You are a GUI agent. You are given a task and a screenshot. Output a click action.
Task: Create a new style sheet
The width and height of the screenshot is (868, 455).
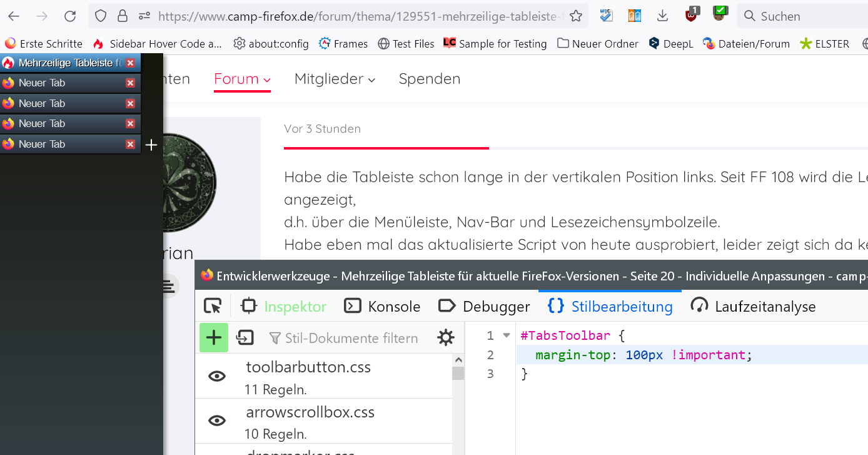(214, 338)
